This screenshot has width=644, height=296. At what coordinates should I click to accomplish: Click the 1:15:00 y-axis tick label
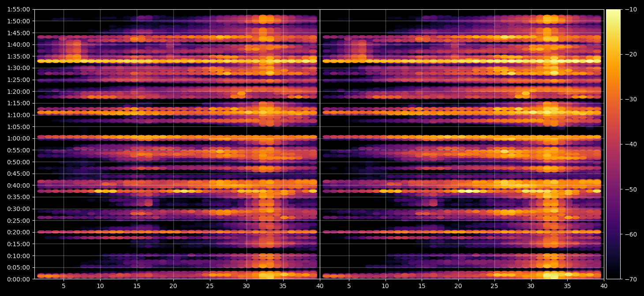click(x=19, y=103)
